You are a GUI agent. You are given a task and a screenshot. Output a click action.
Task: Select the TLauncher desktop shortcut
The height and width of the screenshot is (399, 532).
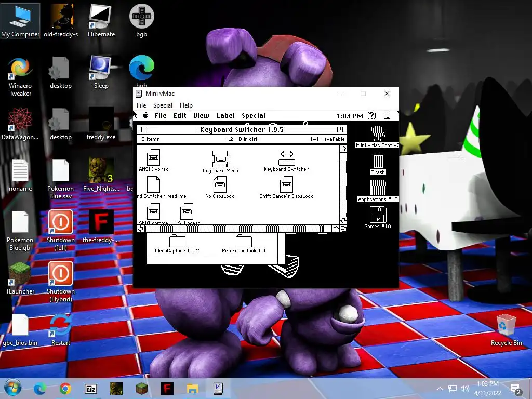click(x=20, y=278)
